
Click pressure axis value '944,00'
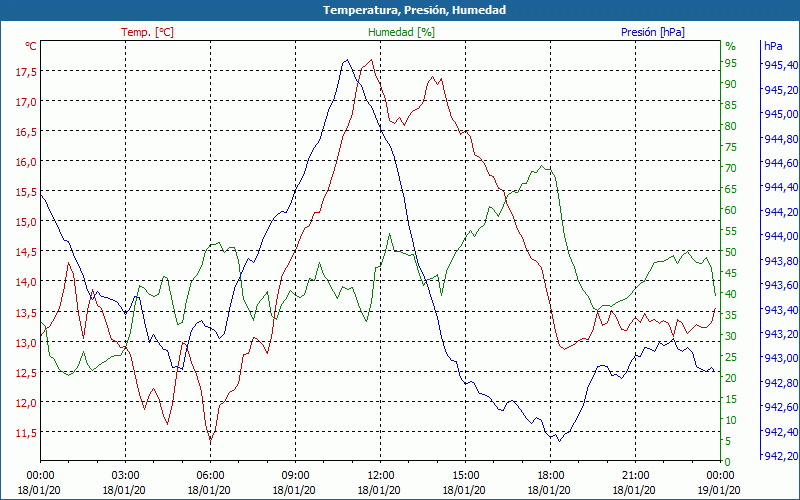pos(781,236)
